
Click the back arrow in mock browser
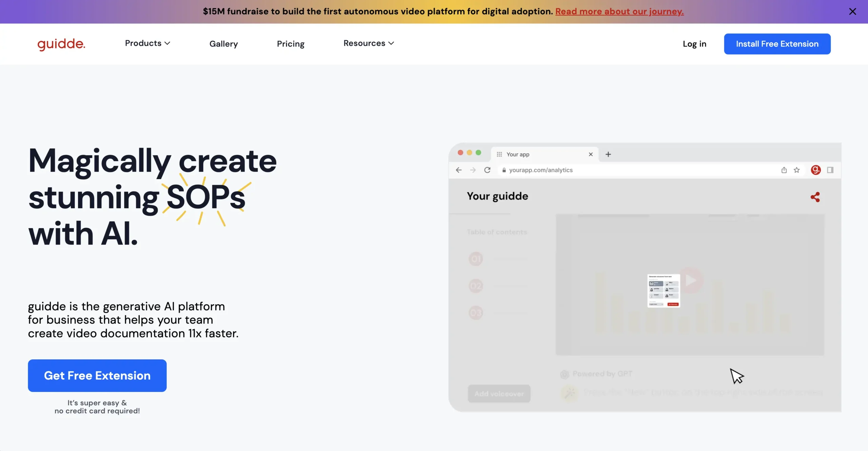(x=459, y=170)
